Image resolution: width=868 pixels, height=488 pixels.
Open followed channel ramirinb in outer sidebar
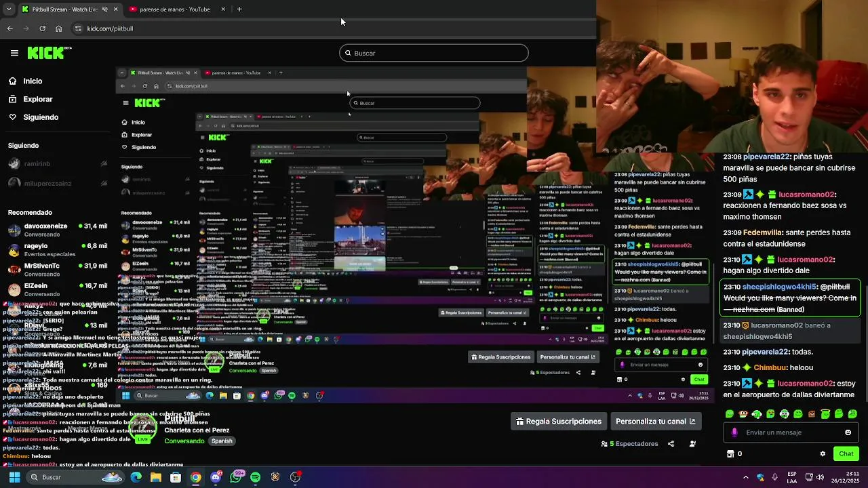(x=58, y=163)
